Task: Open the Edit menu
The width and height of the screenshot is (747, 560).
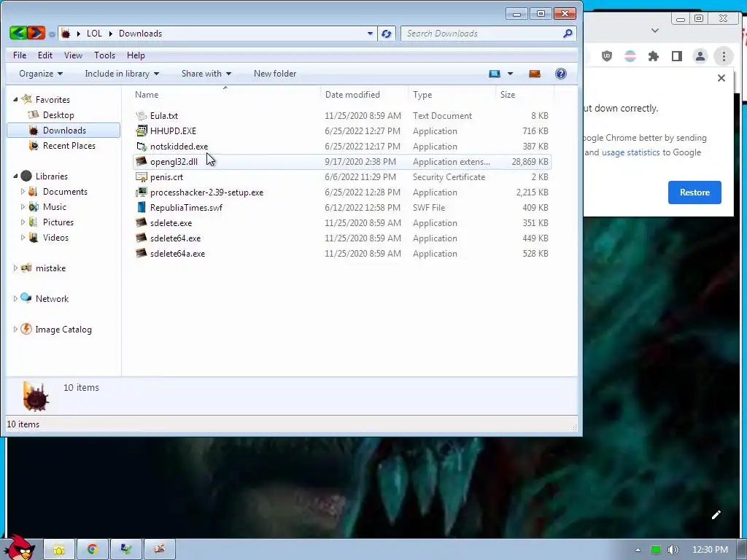Action: pos(45,55)
